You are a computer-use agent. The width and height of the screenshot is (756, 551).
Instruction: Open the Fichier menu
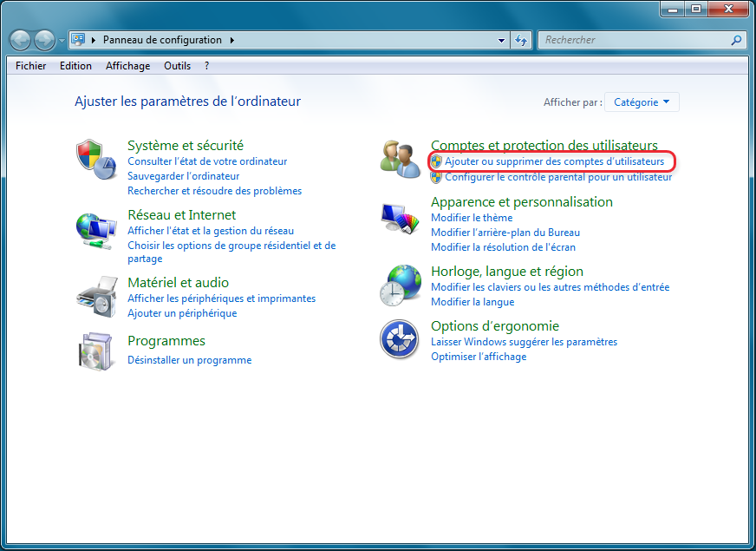tap(31, 66)
